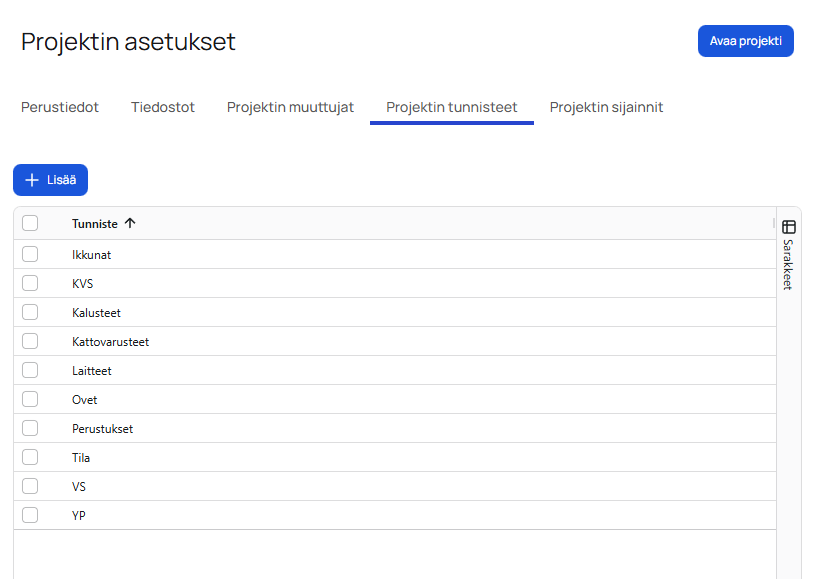Click the Avaa projekti button
Screen dimensions: 814x579
[745, 41]
